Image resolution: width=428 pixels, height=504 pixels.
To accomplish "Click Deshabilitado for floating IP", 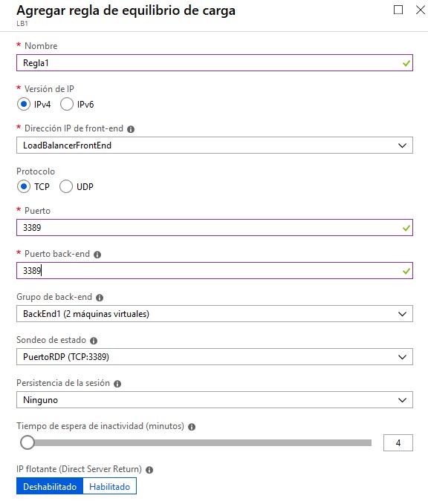I will click(x=50, y=486).
